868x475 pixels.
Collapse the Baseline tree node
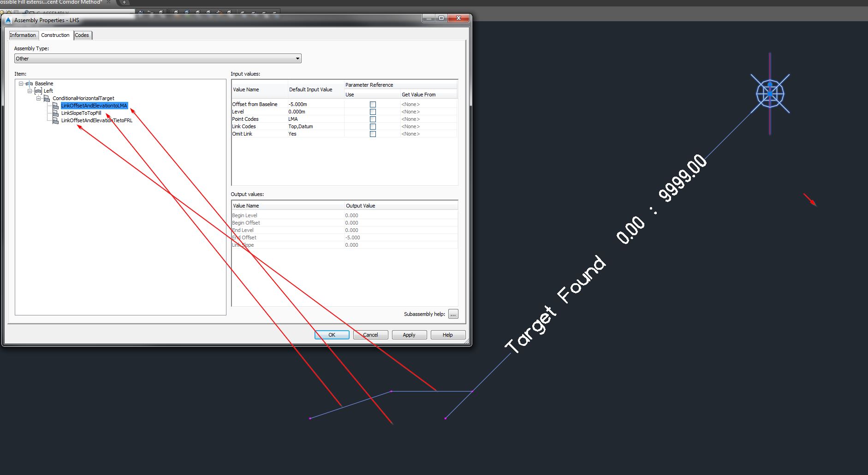tap(20, 83)
